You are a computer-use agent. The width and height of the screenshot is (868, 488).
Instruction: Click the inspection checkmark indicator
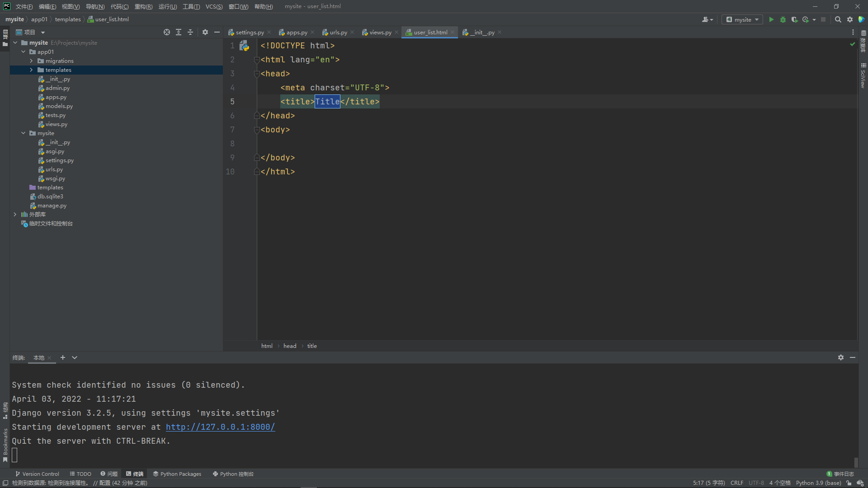click(852, 44)
